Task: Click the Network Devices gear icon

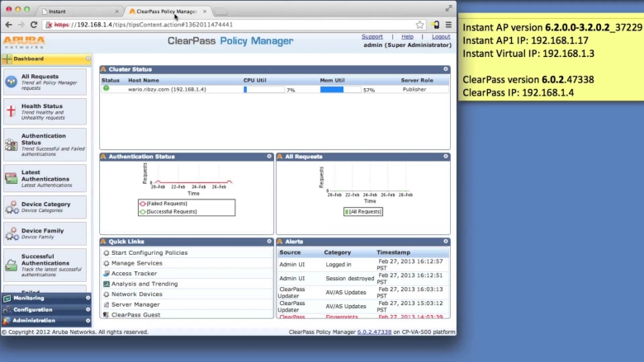Action: coord(107,294)
